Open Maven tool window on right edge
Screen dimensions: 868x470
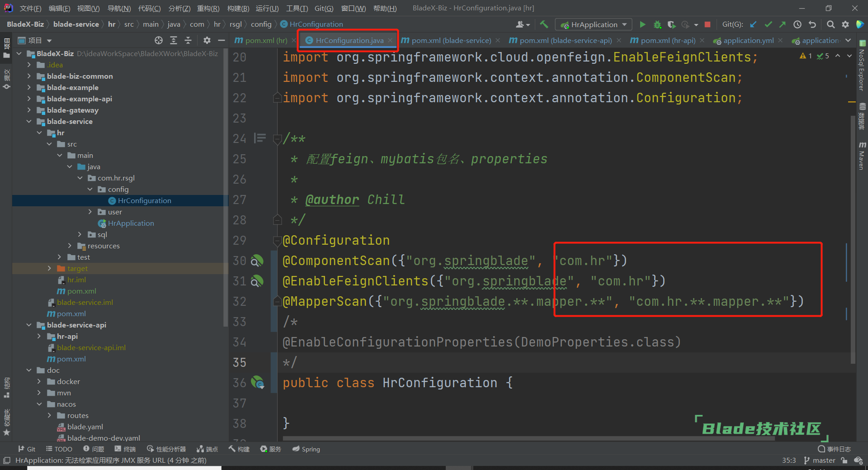point(862,156)
